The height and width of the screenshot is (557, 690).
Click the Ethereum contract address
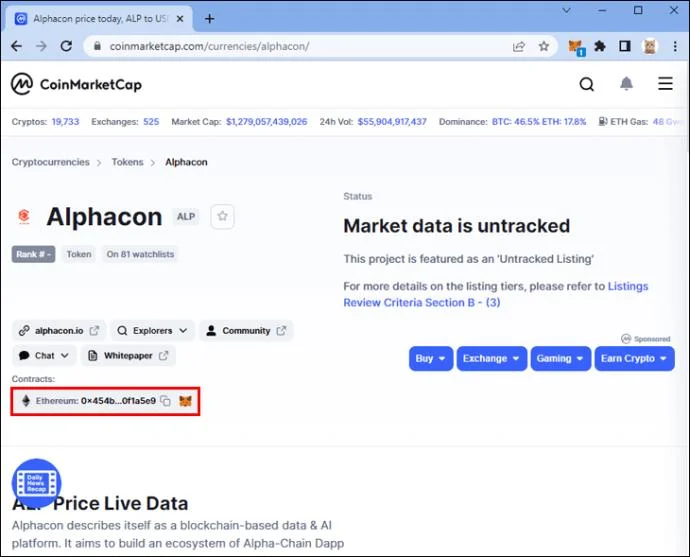[x=118, y=401]
